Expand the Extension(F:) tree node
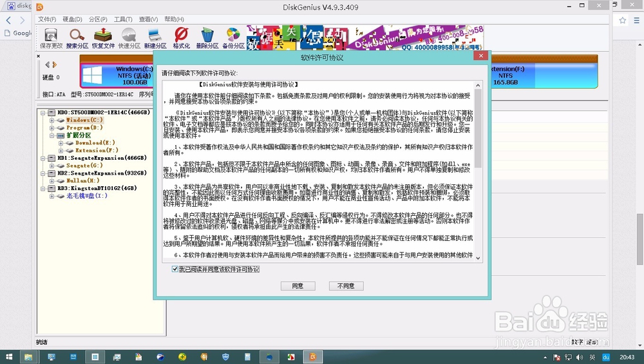Image resolution: width=644 pixels, height=364 pixels. [61, 150]
